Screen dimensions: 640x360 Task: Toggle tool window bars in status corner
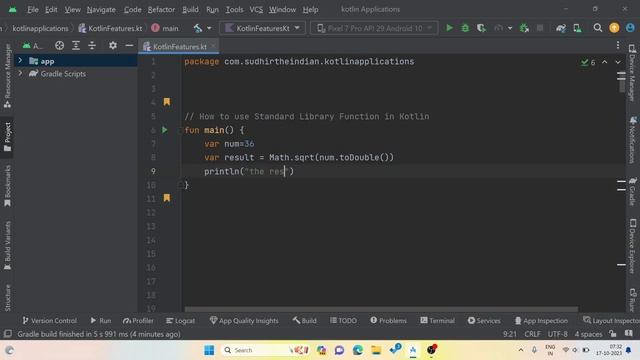7,334
